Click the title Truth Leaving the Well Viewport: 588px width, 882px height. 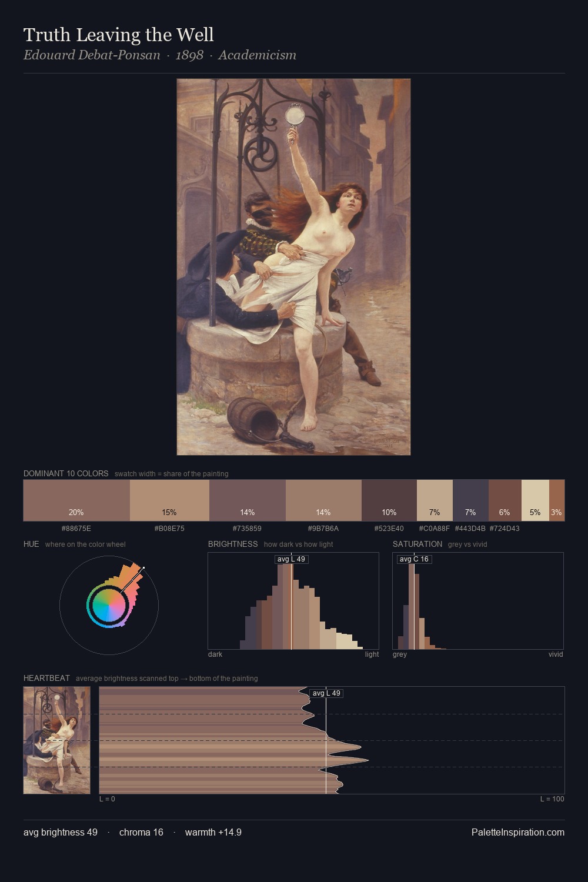[119, 35]
